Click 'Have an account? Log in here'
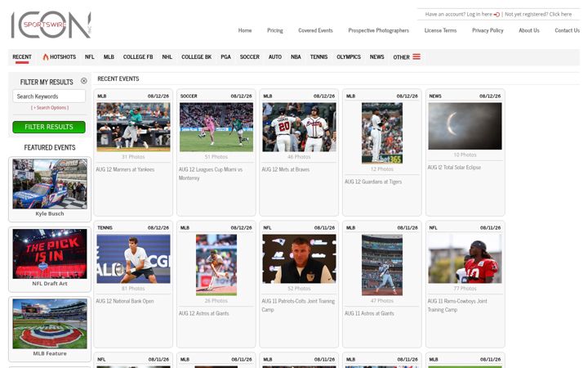This screenshot has height=368, width=588. [459, 14]
